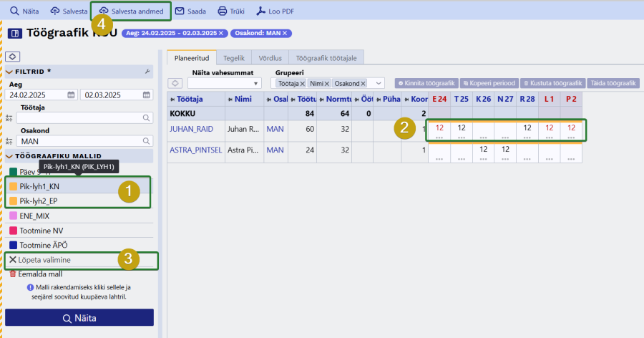Switch to the Planeeritud tab
Screen dimensions: 644x338
(192, 58)
